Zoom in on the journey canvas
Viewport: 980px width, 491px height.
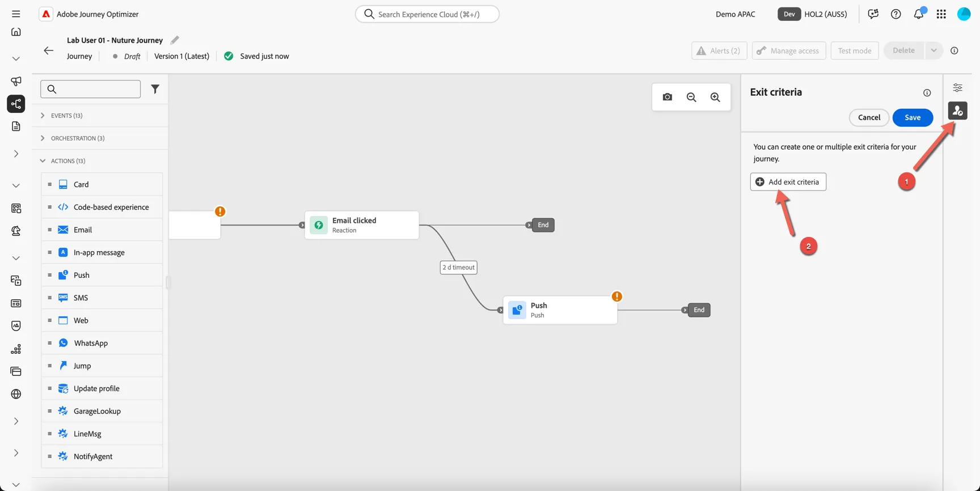click(x=715, y=97)
